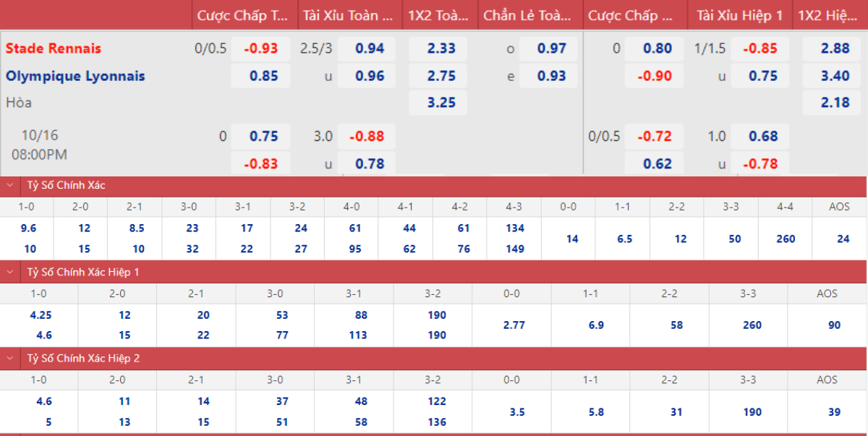This screenshot has height=436, width=868.
Task: Collapse the Tỷ Số Chính Xác section
Action: coord(10,185)
